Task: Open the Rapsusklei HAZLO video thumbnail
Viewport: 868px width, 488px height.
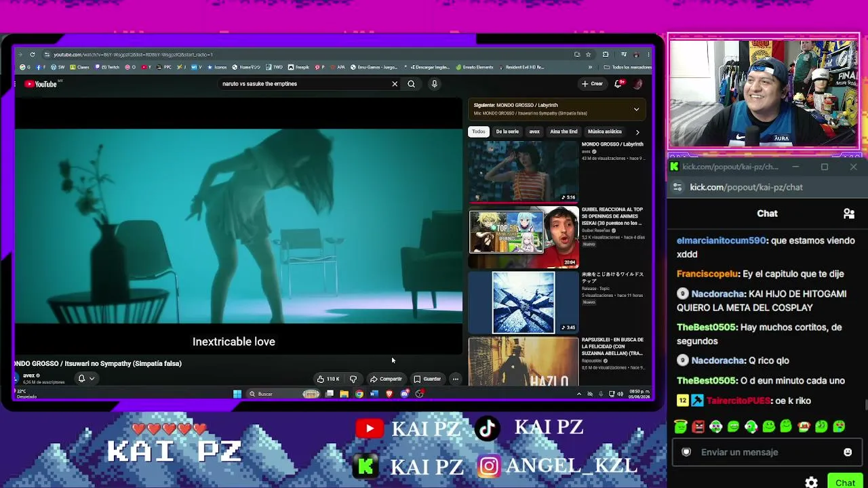Action: tap(524, 362)
